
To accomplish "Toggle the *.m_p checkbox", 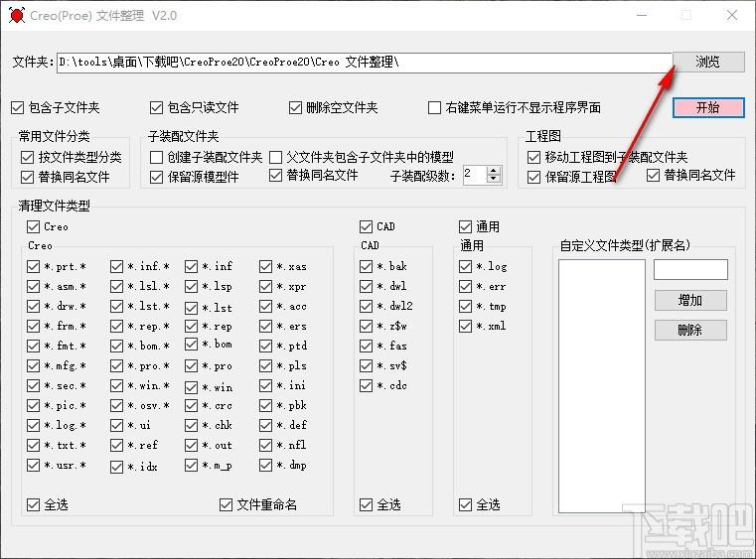I will tap(192, 465).
